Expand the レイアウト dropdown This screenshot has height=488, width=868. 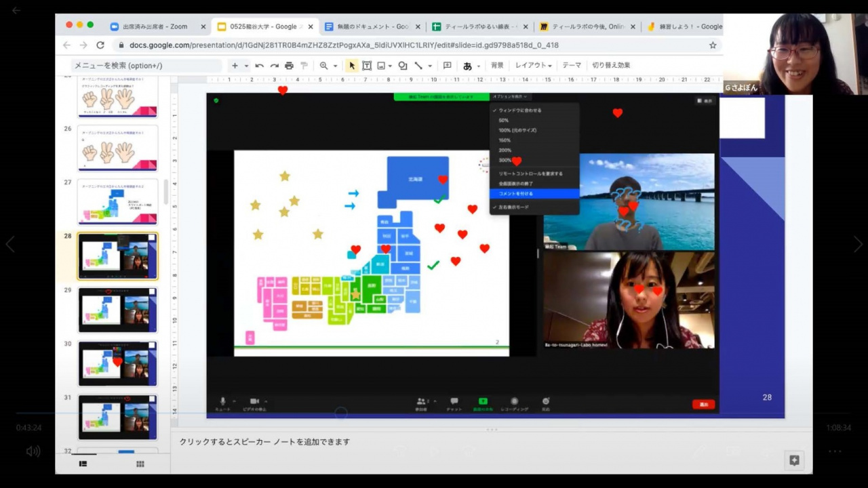tap(533, 66)
